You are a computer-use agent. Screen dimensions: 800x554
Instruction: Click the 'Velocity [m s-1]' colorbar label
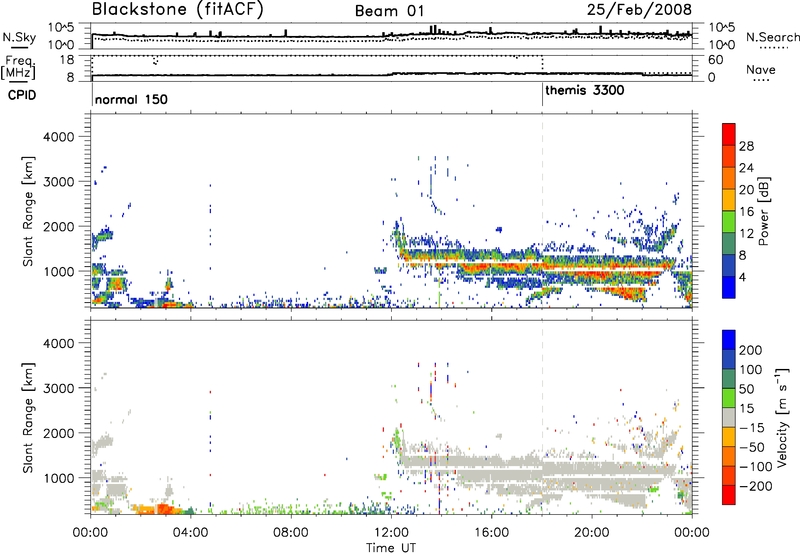click(x=782, y=417)
